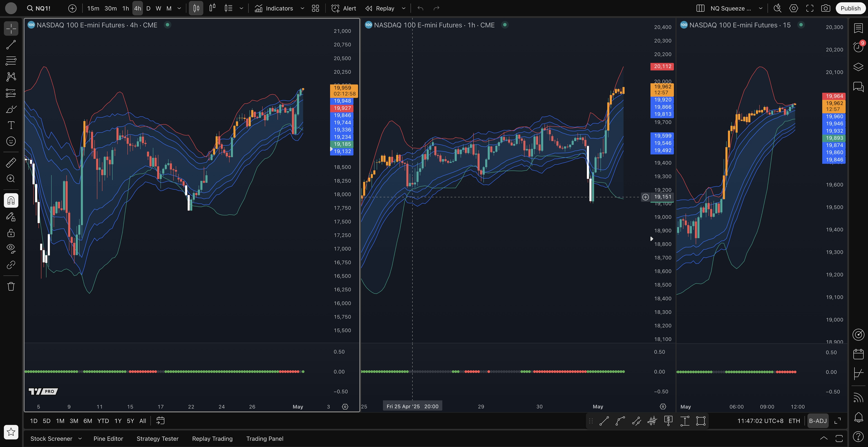Select the text annotation tool
The height and width of the screenshot is (447, 868).
tap(11, 125)
